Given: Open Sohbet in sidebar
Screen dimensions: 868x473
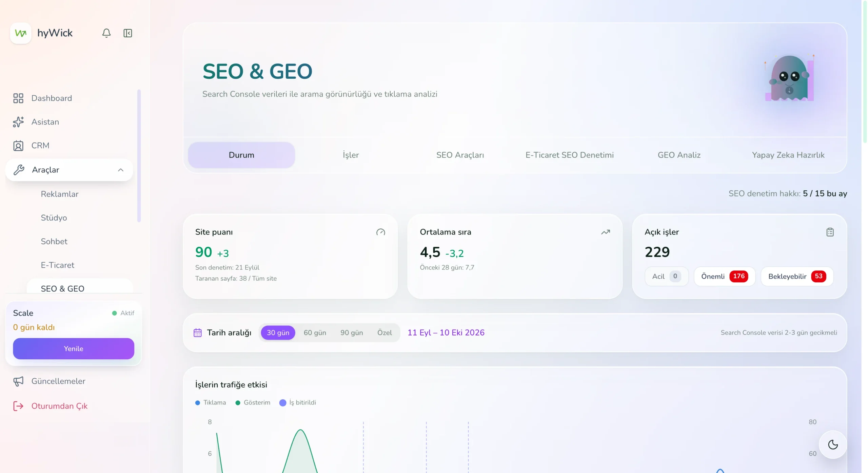Looking at the screenshot, I should click(54, 242).
